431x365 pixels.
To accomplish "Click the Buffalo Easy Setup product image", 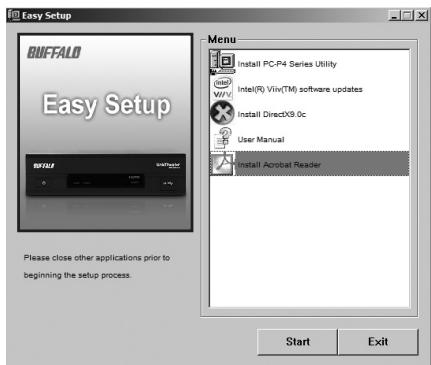I will 105,132.
